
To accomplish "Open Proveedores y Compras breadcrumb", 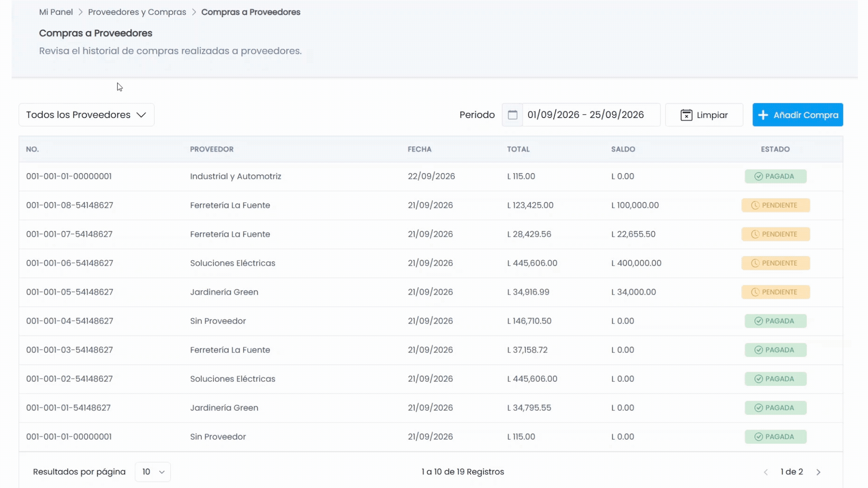I will [137, 12].
